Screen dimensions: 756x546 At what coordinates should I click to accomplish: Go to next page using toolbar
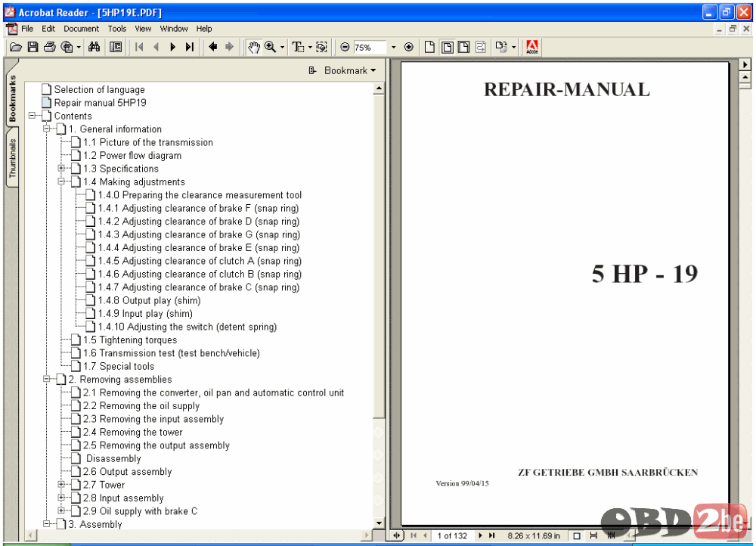pyautogui.click(x=172, y=47)
